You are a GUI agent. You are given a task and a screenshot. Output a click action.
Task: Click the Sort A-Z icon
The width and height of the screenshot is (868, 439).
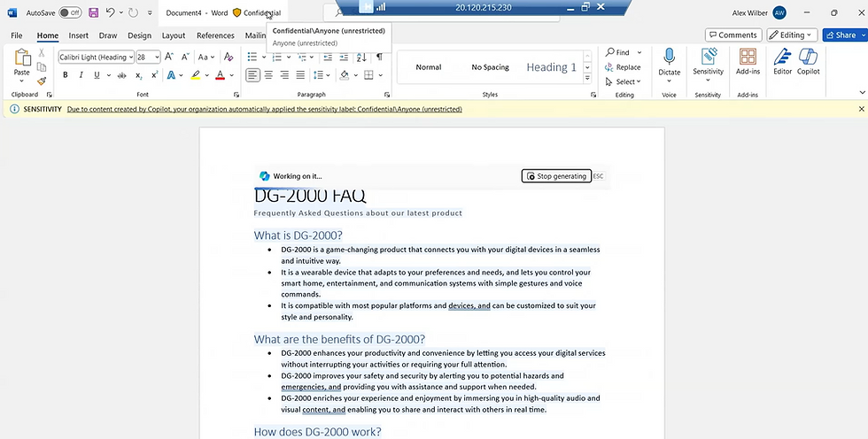[361, 57]
